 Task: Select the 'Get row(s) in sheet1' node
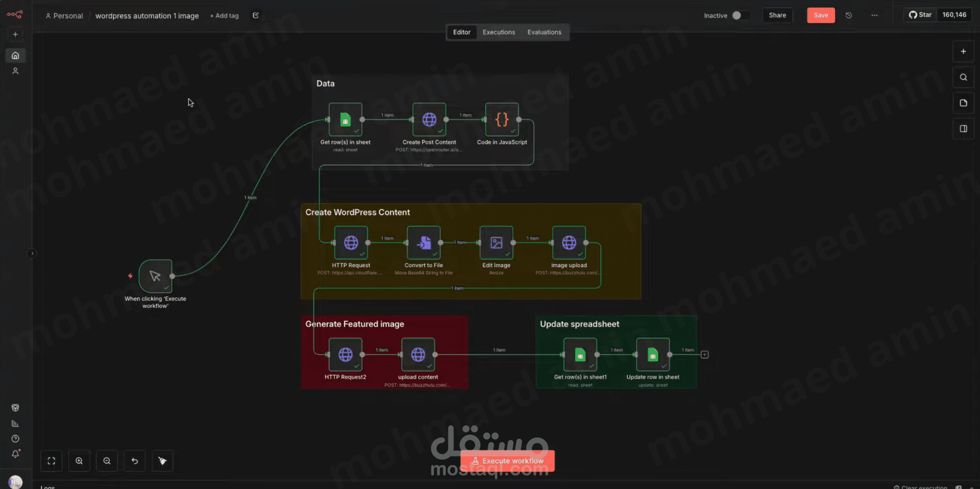[580, 355]
